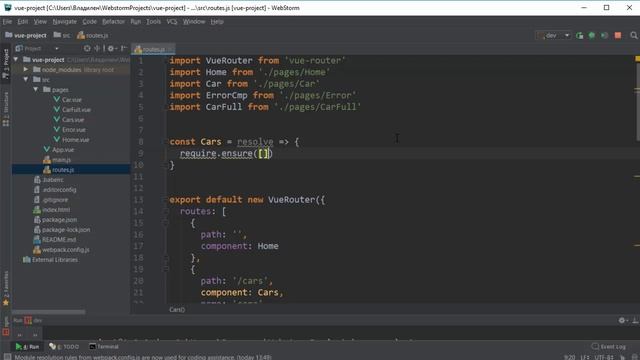
Task: Select main.js in project tree
Action: (x=57, y=160)
